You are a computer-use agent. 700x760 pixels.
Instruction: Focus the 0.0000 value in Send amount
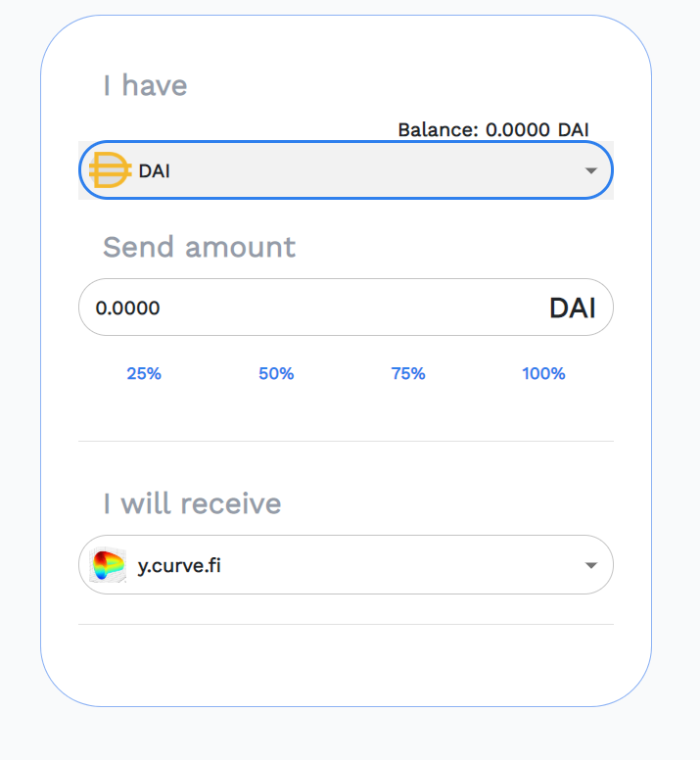[128, 309]
